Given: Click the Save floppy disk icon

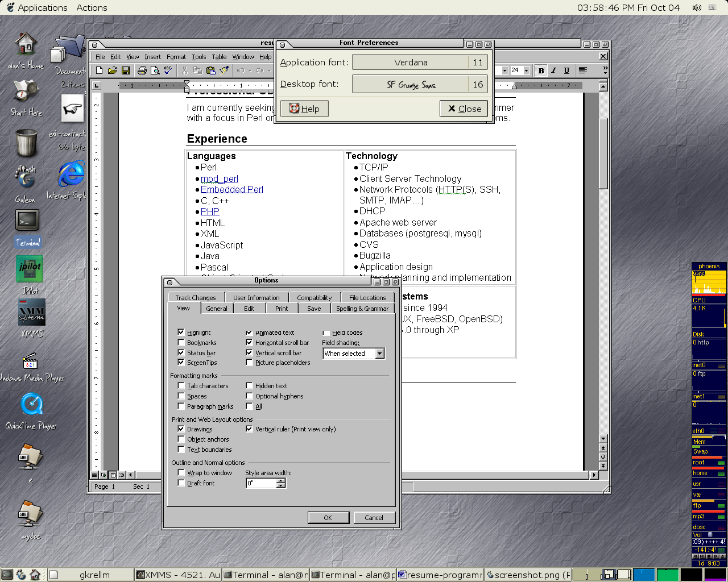Looking at the screenshot, I should coord(126,70).
